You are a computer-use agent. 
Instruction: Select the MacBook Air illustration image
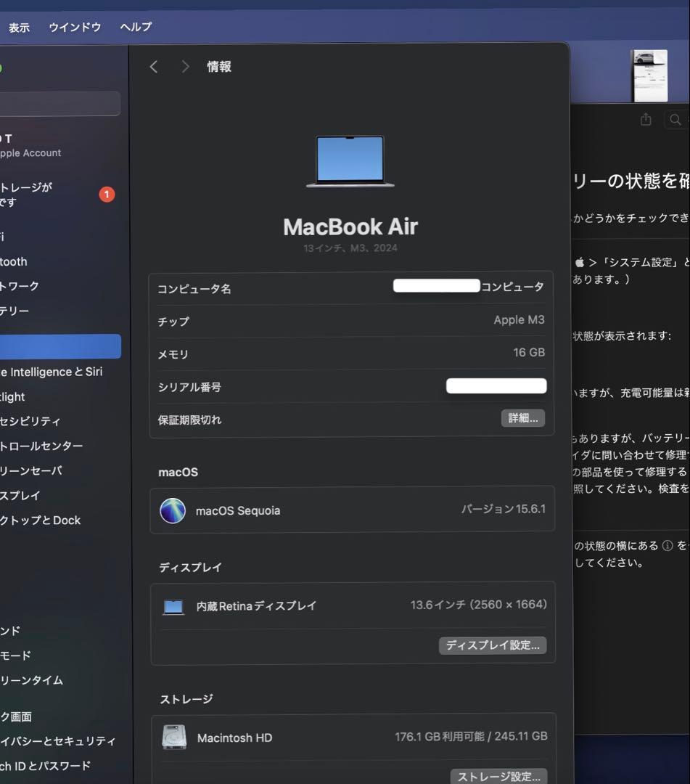click(350, 161)
